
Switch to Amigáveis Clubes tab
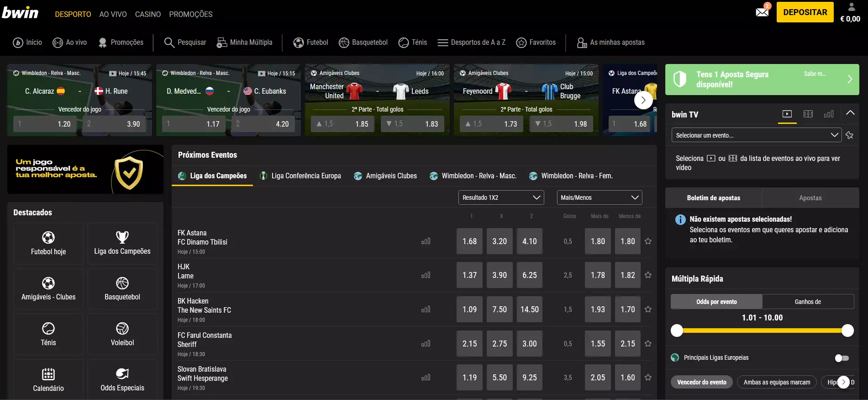click(385, 176)
